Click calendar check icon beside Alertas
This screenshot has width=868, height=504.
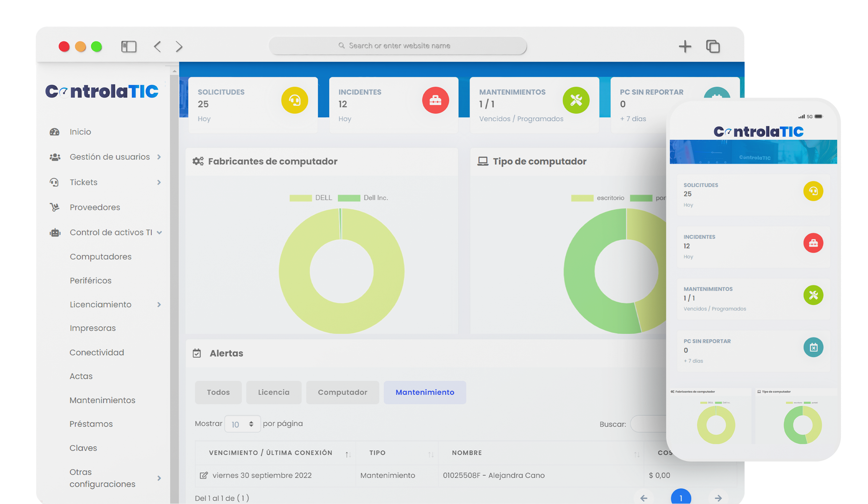[197, 353]
